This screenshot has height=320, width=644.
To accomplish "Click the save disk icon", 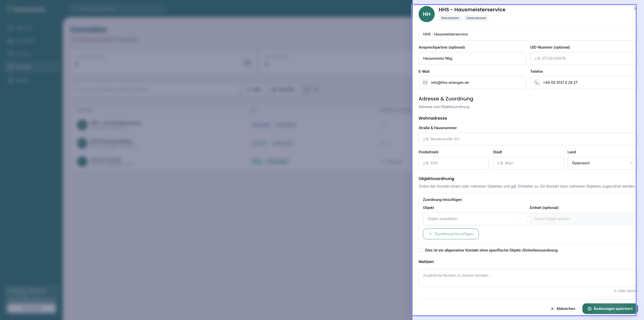I will (589, 309).
